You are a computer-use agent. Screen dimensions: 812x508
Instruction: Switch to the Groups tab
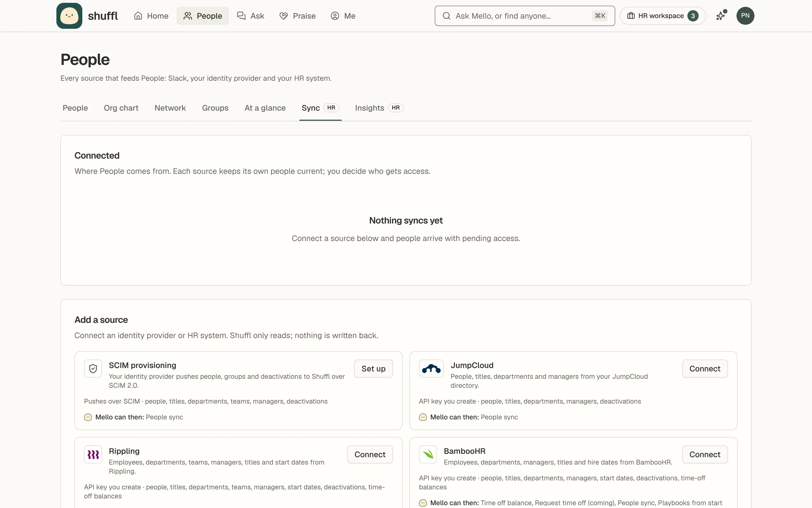tap(215, 108)
